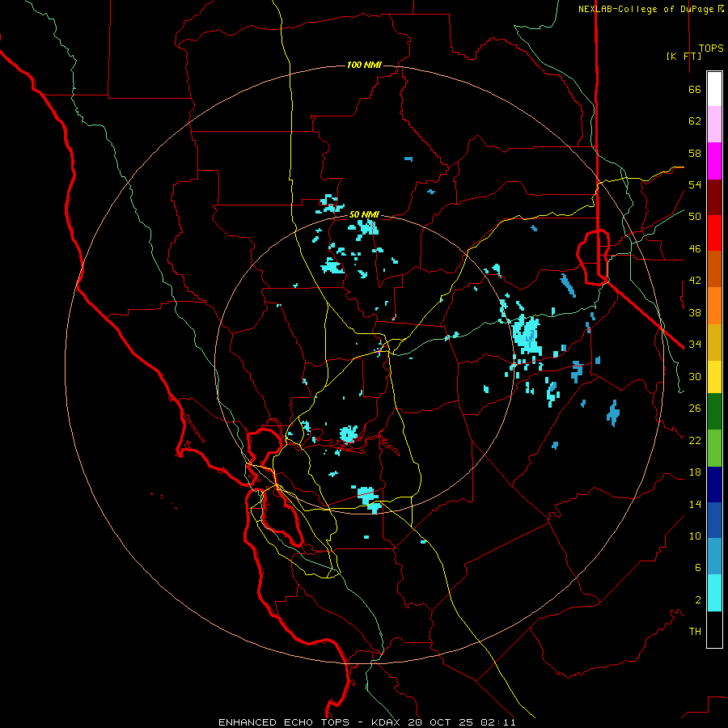This screenshot has height=728, width=728.
Task: Click the steel blue 14 kft swatch
Action: pos(714,557)
